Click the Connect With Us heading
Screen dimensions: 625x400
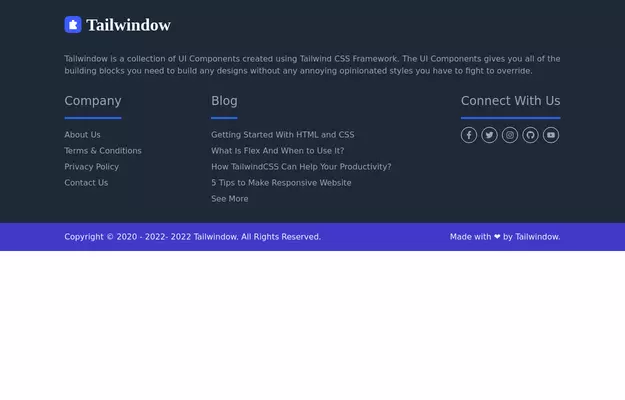point(510,101)
